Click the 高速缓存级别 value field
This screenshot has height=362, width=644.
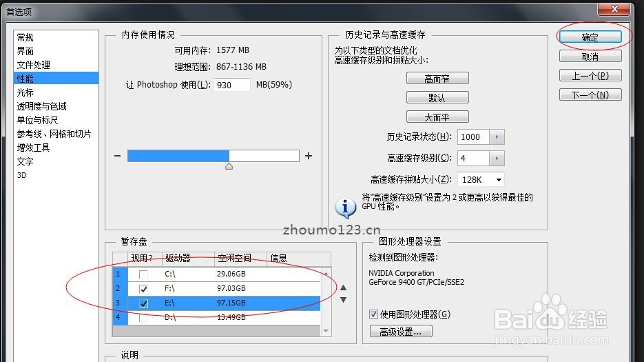point(473,159)
